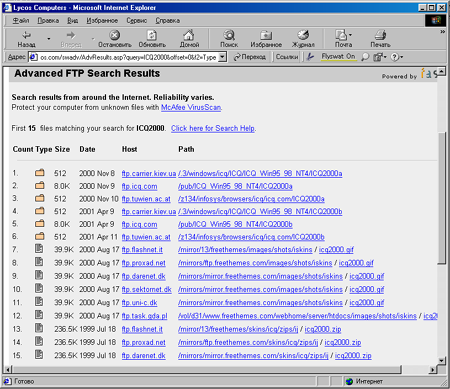450x389 pixels.
Task: Open the Search (Поиск) toolbar icon
Action: pos(229,35)
